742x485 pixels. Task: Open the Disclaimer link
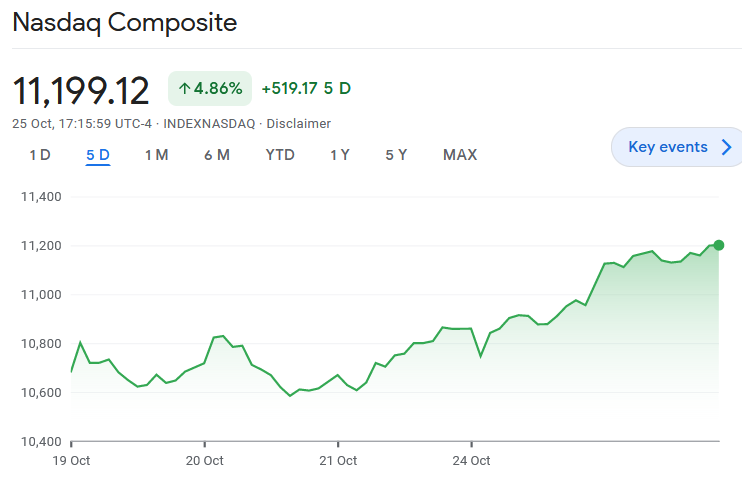coord(297,124)
